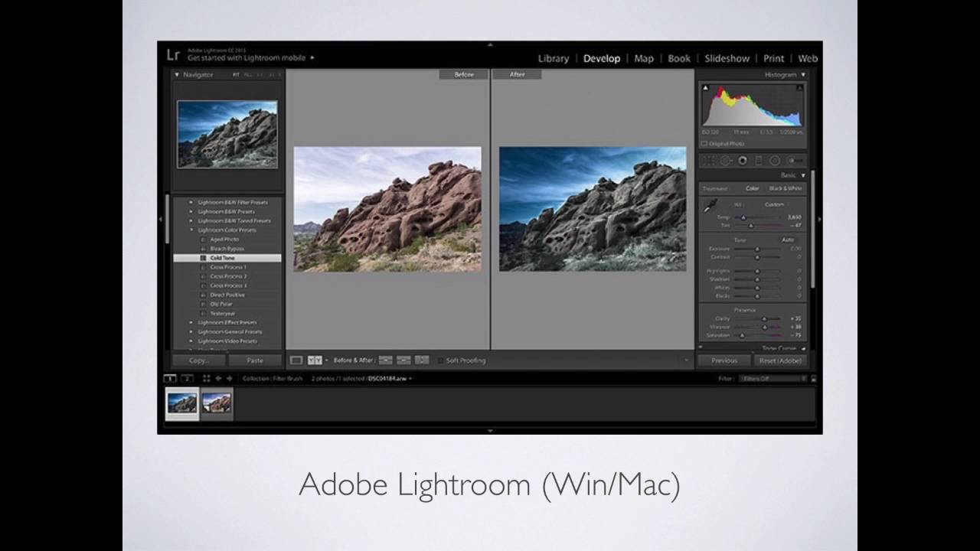The image size is (980, 551).
Task: Check the Original Photo checkbox
Action: [705, 144]
